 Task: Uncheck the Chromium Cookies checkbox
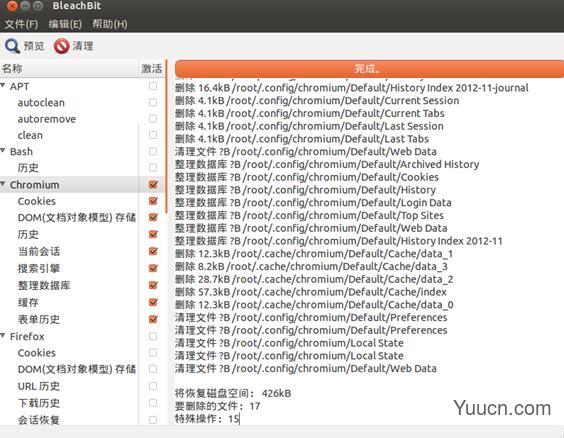[x=153, y=201]
